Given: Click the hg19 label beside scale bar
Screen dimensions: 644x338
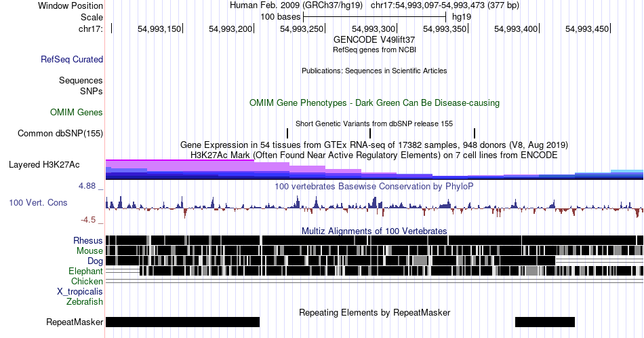Looking at the screenshot, I should (x=462, y=17).
